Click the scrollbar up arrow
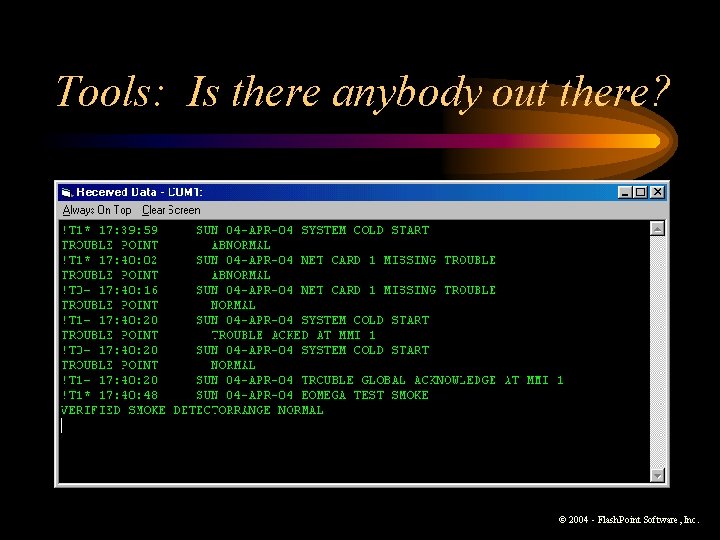720x540 pixels. click(x=658, y=229)
